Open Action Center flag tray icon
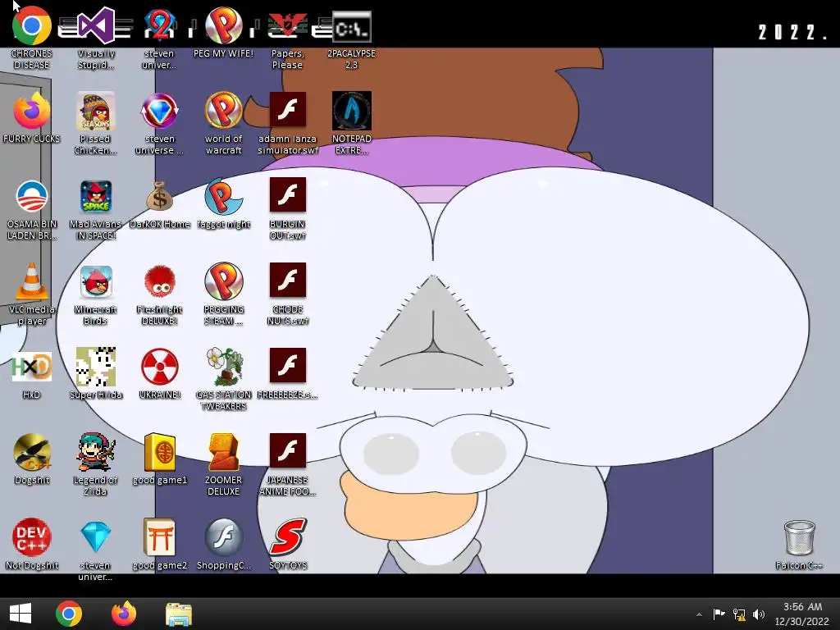 pyautogui.click(x=719, y=614)
